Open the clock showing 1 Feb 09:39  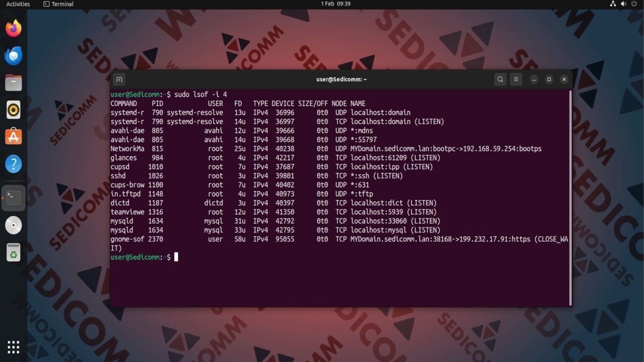pos(336,4)
